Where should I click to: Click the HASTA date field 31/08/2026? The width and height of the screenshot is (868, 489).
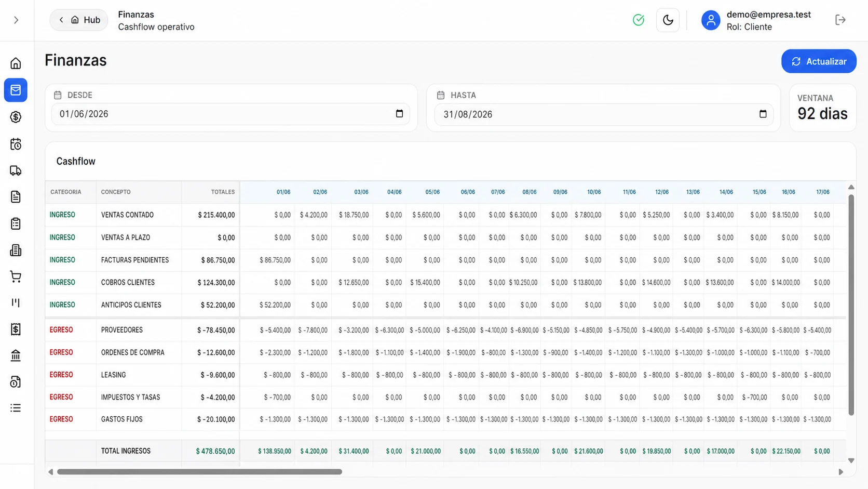pos(604,114)
